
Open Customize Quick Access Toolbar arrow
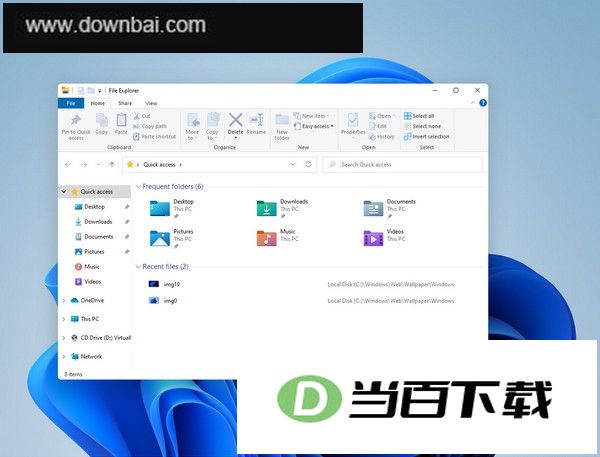[99, 91]
